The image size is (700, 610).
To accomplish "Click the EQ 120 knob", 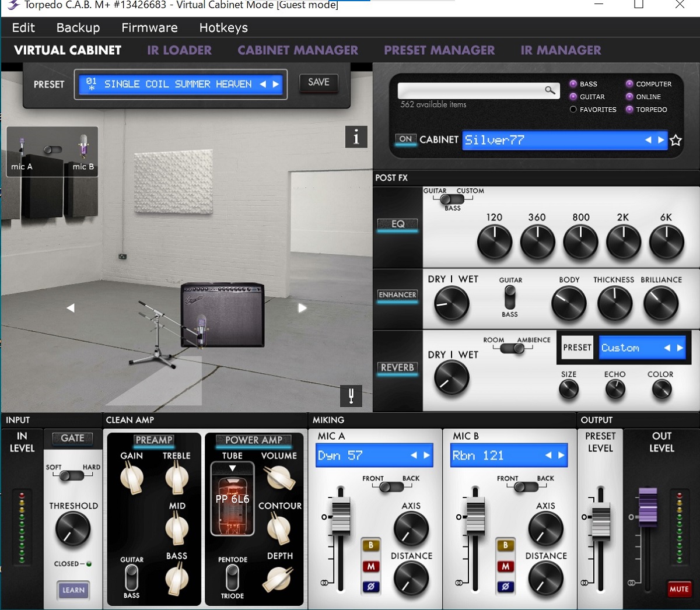I will point(495,242).
